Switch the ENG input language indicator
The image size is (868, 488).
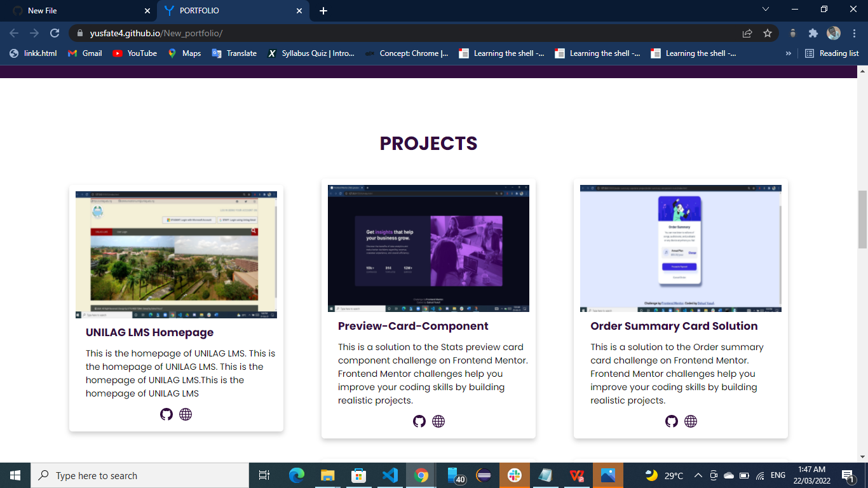pos(778,475)
